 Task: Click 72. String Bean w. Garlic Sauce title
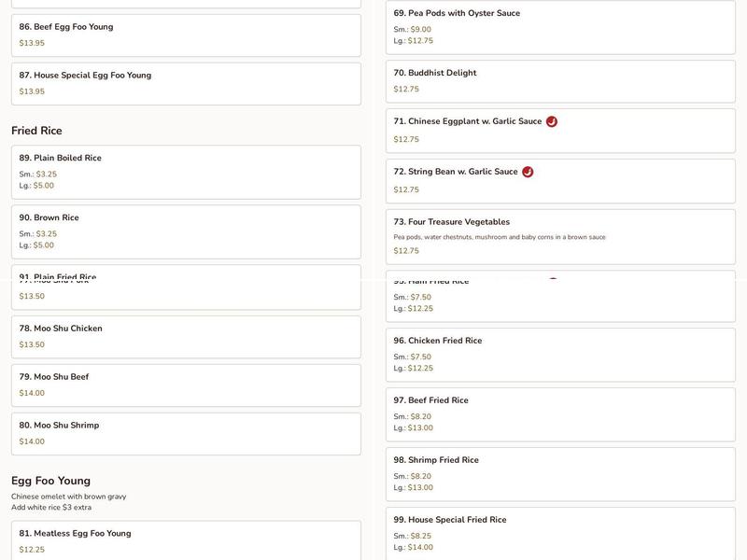click(x=455, y=172)
